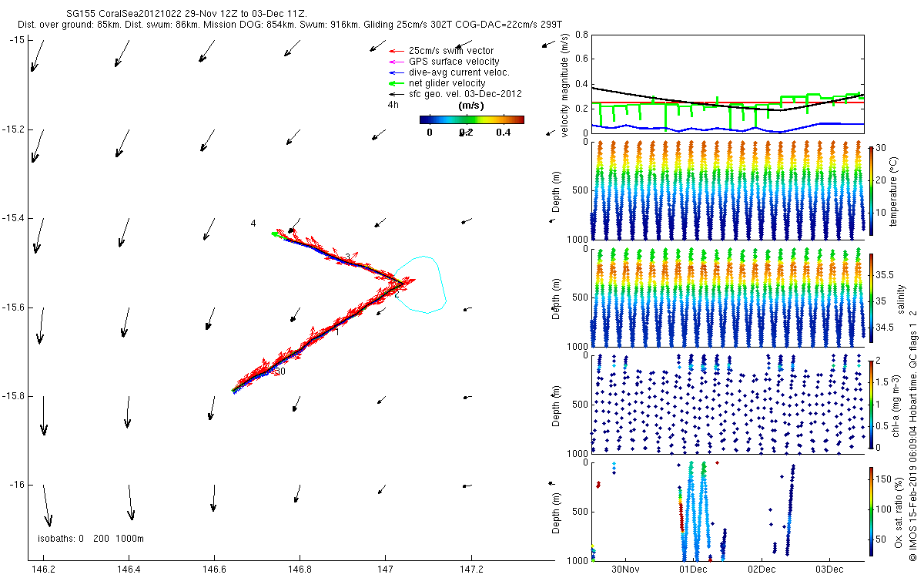Click the '35.5' tick on salinity colorbar

pos(885,274)
